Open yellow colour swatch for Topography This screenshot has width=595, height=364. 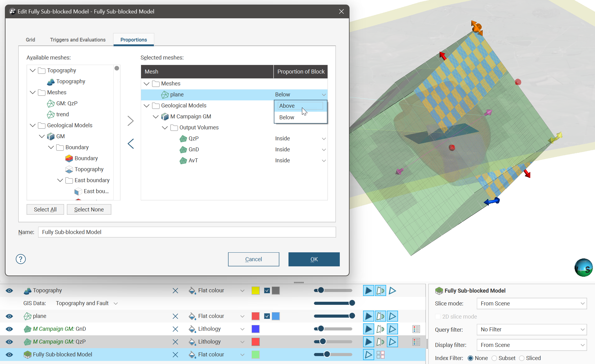[256, 290]
